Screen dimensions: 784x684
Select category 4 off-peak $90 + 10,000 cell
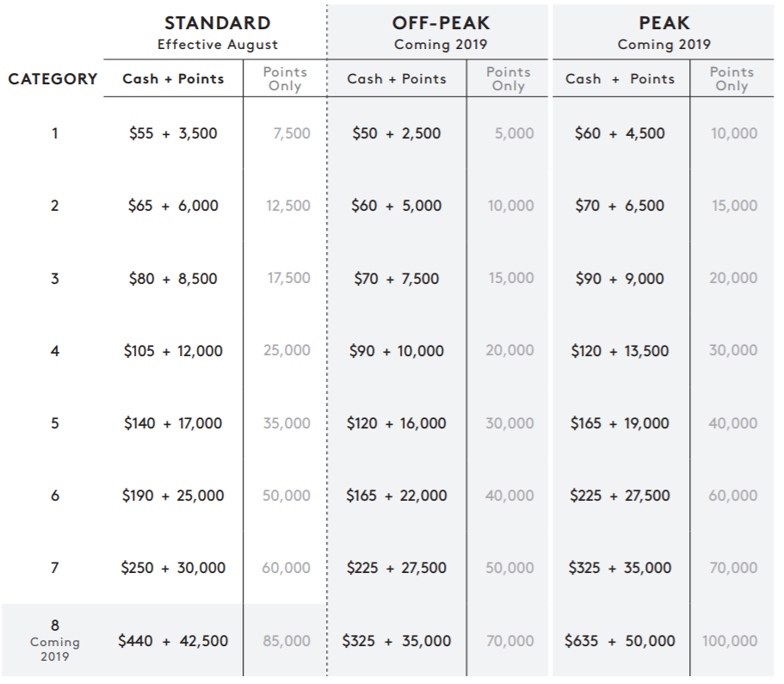click(x=396, y=351)
